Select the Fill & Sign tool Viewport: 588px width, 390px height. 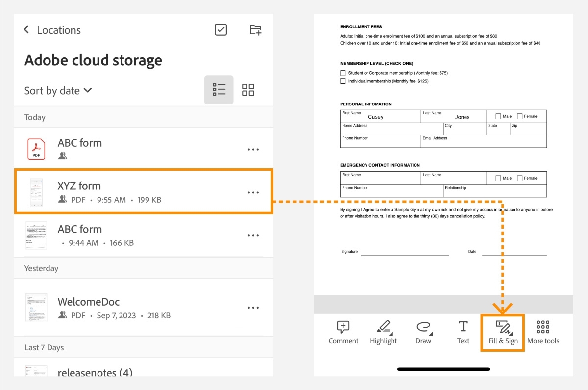tap(502, 332)
